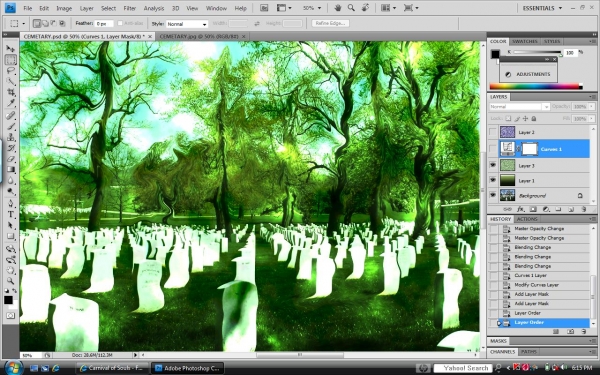
Task: Select the Zoom tool in toolbox
Action: click(x=10, y=281)
